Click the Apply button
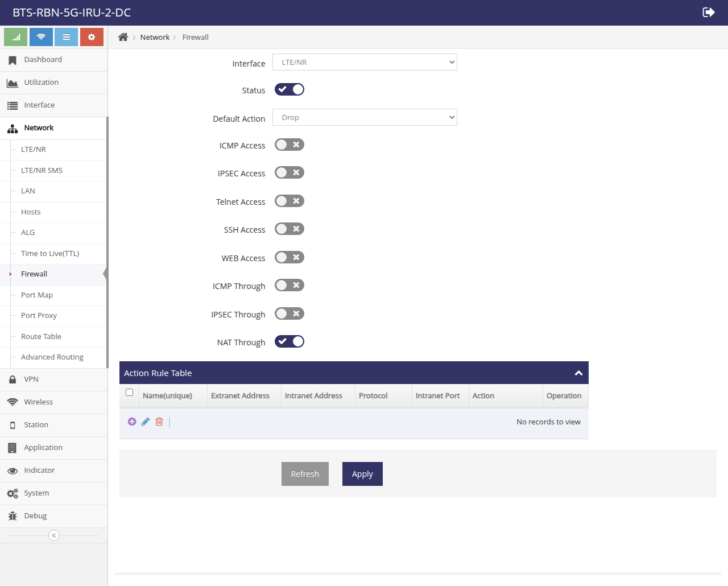The height and width of the screenshot is (586, 728). (362, 474)
